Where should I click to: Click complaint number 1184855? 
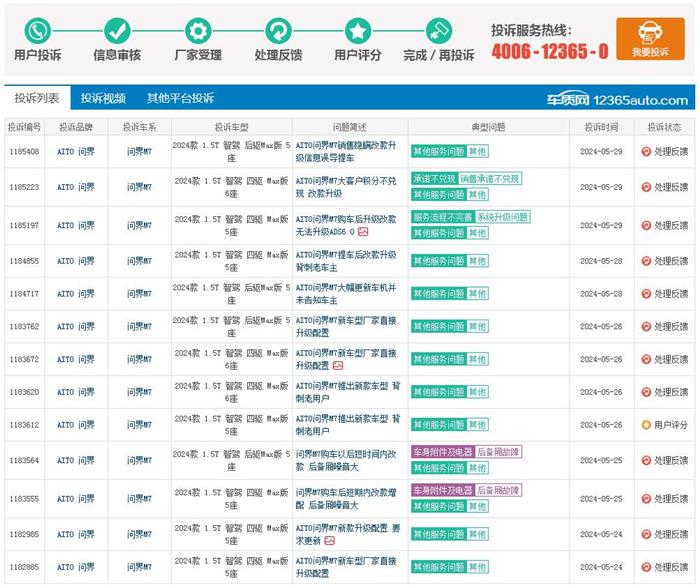[x=24, y=261]
